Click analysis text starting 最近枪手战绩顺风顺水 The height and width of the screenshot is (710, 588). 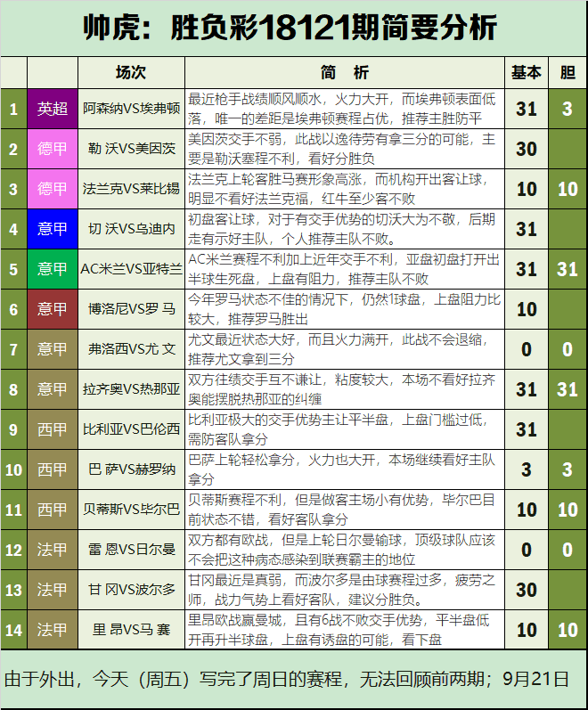(x=342, y=109)
